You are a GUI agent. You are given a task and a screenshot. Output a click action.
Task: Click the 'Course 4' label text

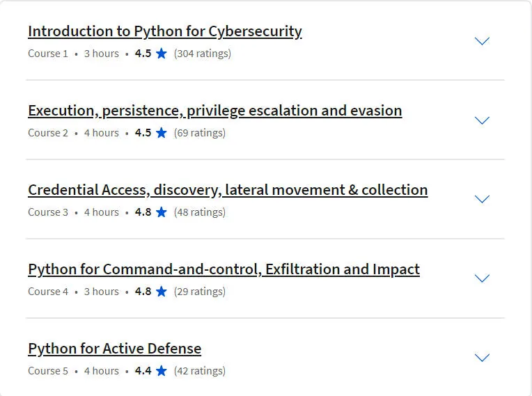(x=48, y=292)
